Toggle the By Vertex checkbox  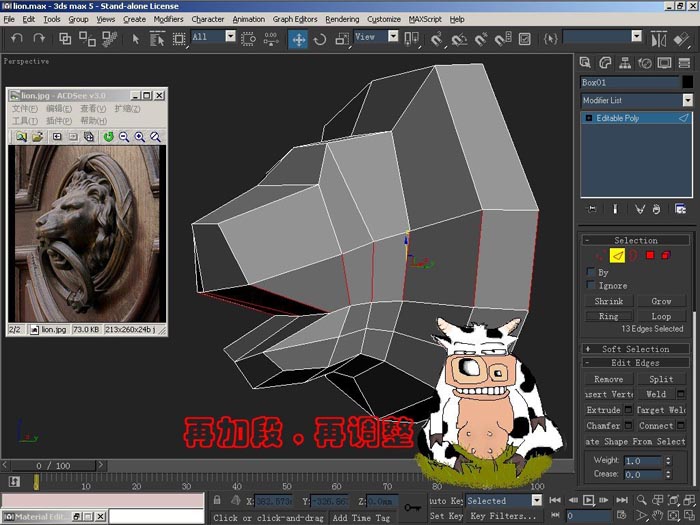click(x=591, y=272)
